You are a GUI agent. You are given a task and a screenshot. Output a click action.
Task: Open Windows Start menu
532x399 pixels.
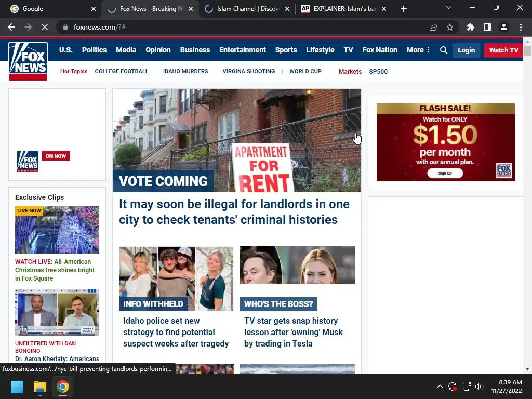17,387
